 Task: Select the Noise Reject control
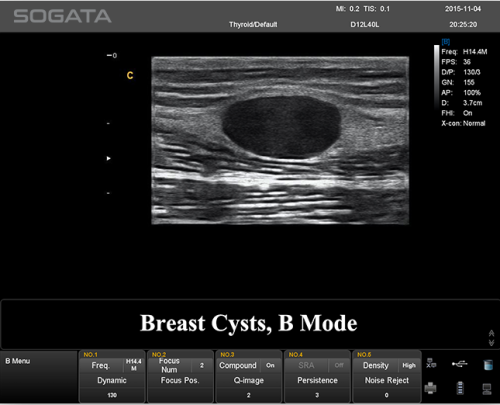[x=387, y=380]
